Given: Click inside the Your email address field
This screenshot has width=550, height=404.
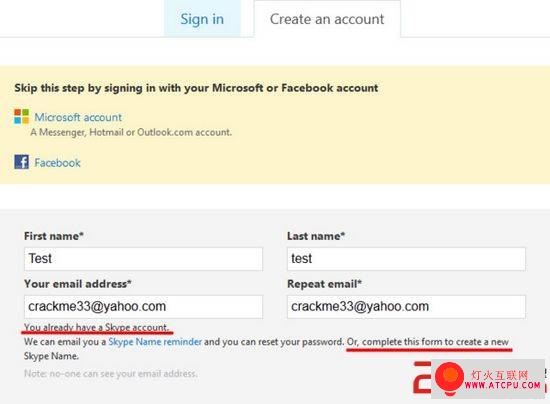Looking at the screenshot, I should pyautogui.click(x=143, y=307).
